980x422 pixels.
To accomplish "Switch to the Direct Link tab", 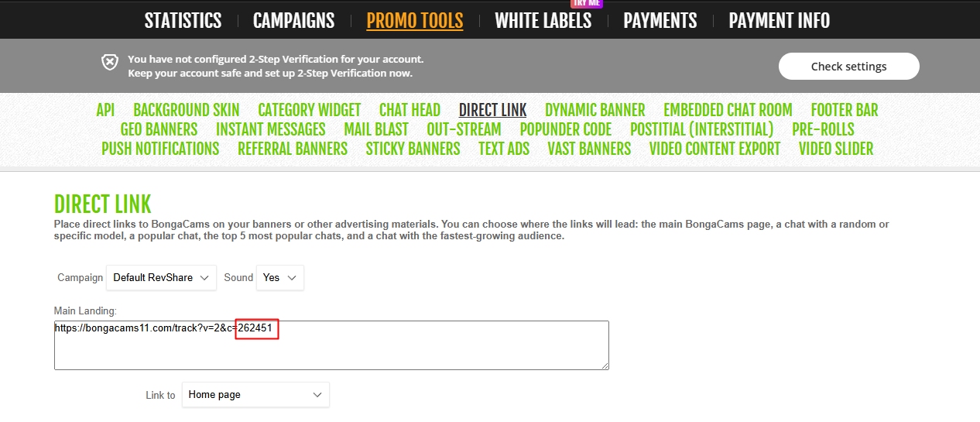I will pyautogui.click(x=492, y=110).
